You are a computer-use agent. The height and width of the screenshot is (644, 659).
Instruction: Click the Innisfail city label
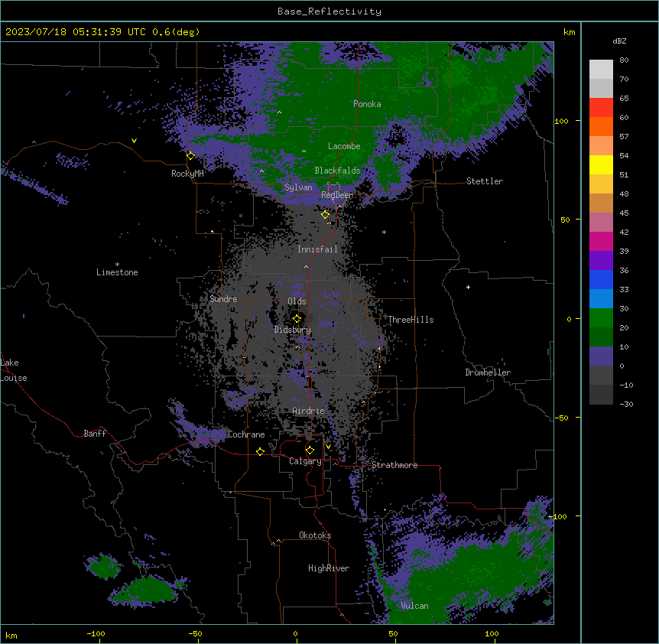click(x=317, y=249)
